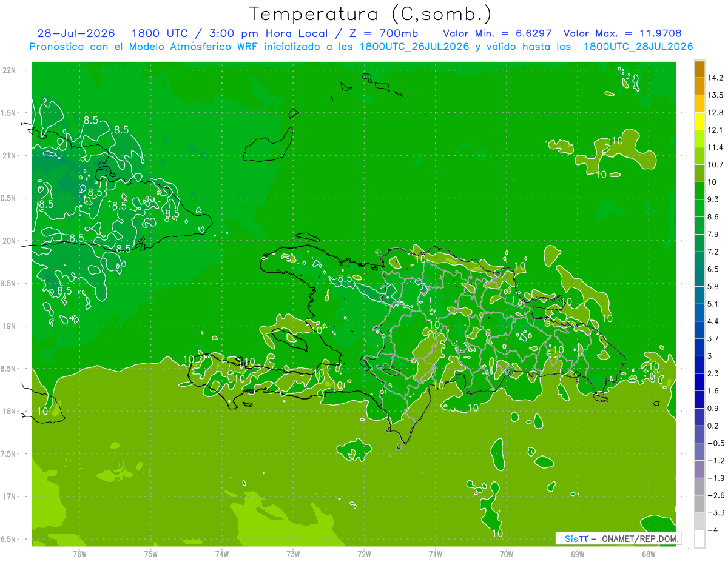Viewport: 728px width, 562px height.
Task: Click the 74W longitude axis label
Action: pyautogui.click(x=221, y=554)
